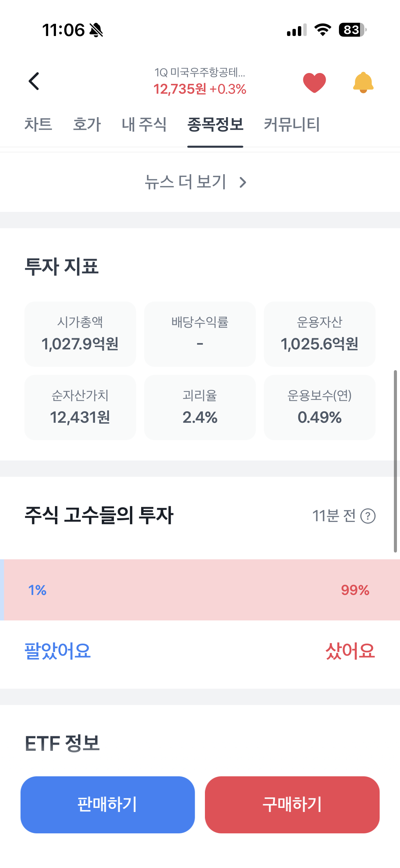The image size is (400, 868).
Task: Toggle the red heart favorite icon
Action: pos(314,83)
